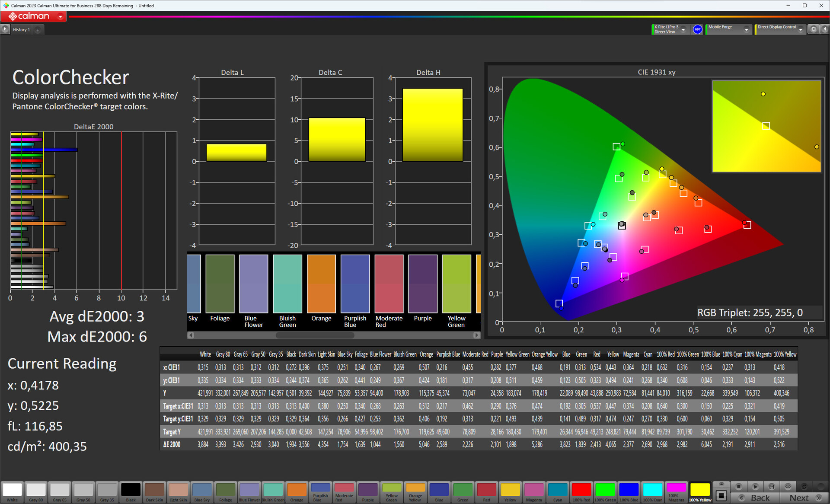Click the single read bracket icon
830x504 pixels.
[x=772, y=487]
